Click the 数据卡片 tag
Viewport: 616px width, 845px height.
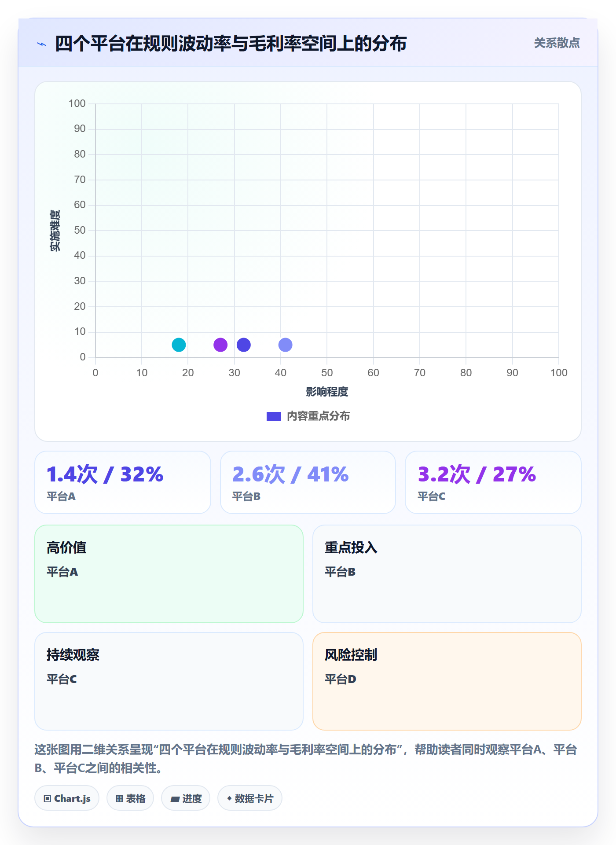[x=250, y=798]
